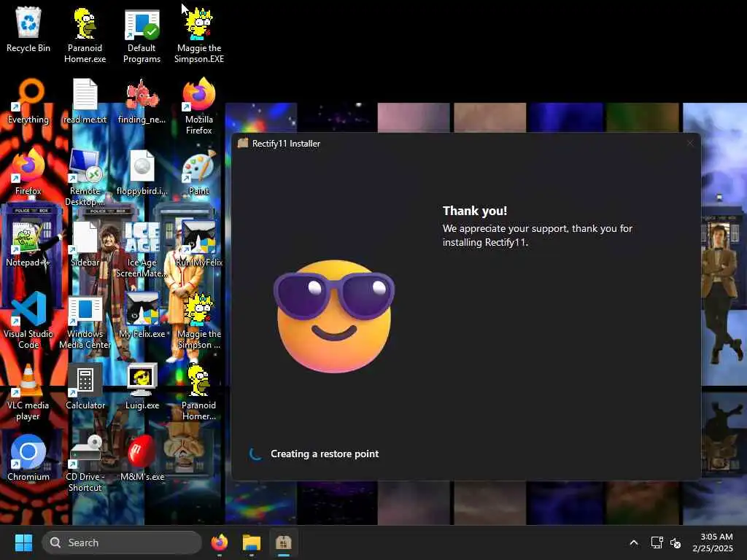
Task: Select the floppybird.i... file icon
Action: tap(142, 173)
